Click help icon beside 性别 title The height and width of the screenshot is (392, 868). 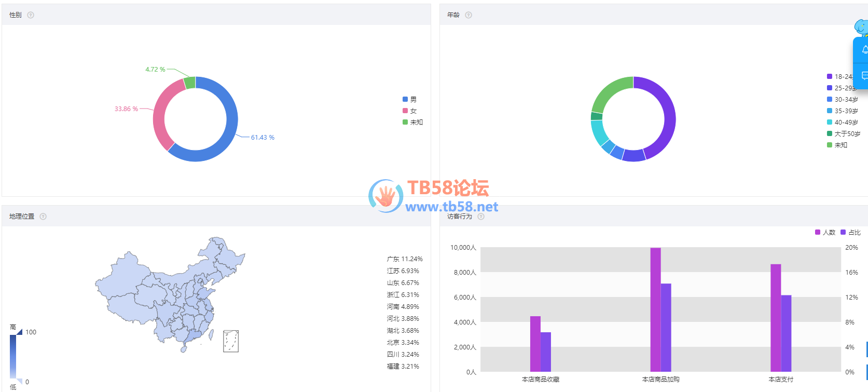click(x=31, y=15)
